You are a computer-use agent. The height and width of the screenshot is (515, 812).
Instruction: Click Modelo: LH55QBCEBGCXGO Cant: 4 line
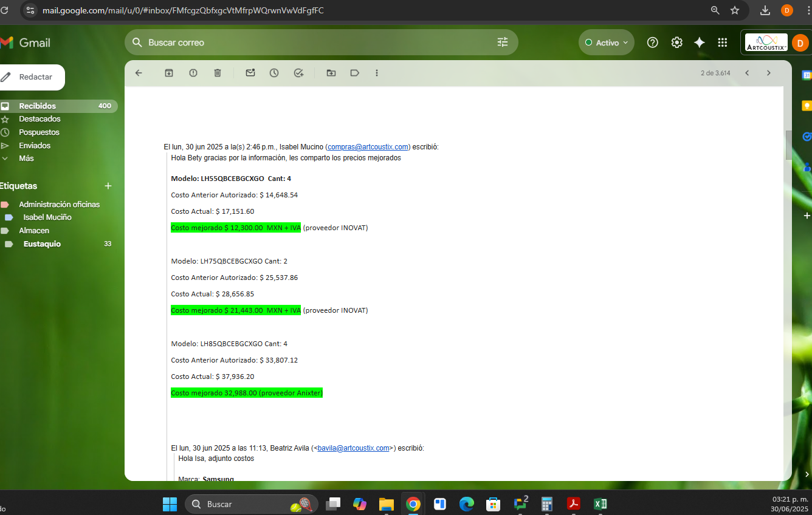(231, 179)
